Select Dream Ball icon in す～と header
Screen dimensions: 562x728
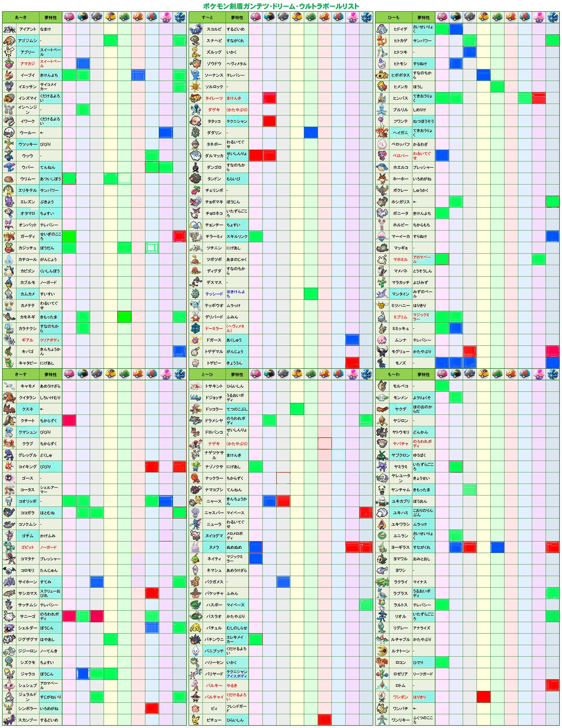click(352, 17)
